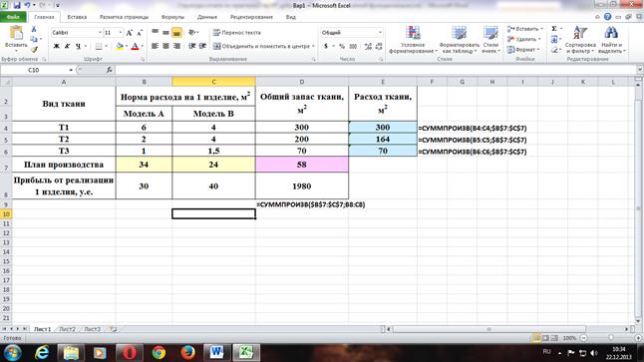Save workbook from Quick Access Toolbar
The height and width of the screenshot is (362, 644).
[17, 5]
